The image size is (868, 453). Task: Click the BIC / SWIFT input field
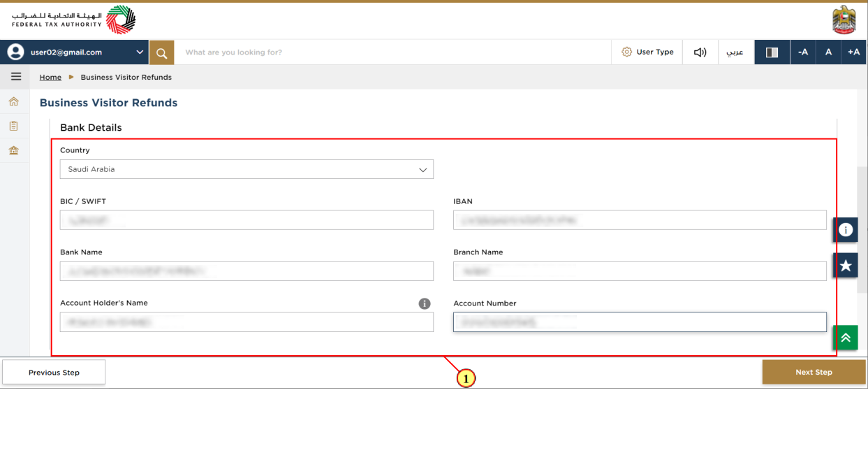(x=247, y=220)
